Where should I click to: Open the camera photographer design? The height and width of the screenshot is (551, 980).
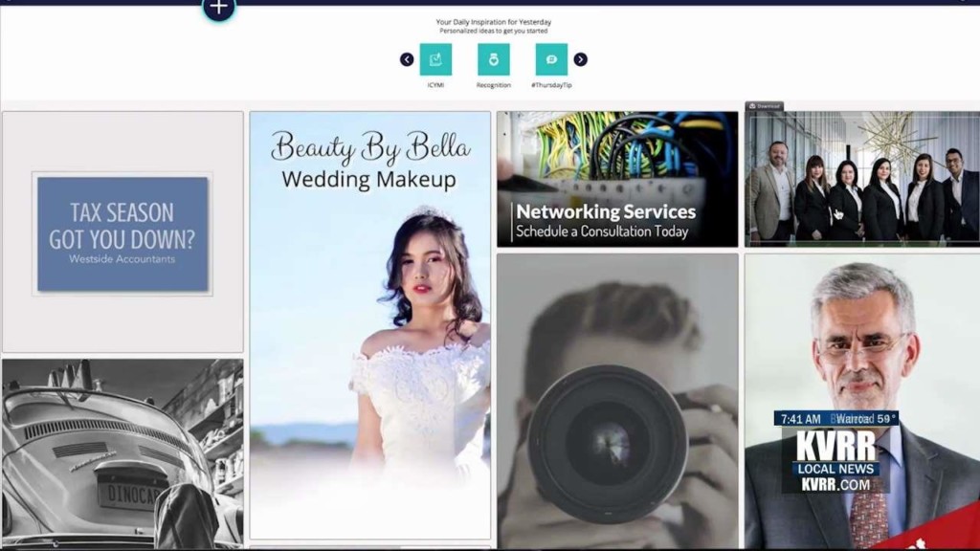click(617, 402)
